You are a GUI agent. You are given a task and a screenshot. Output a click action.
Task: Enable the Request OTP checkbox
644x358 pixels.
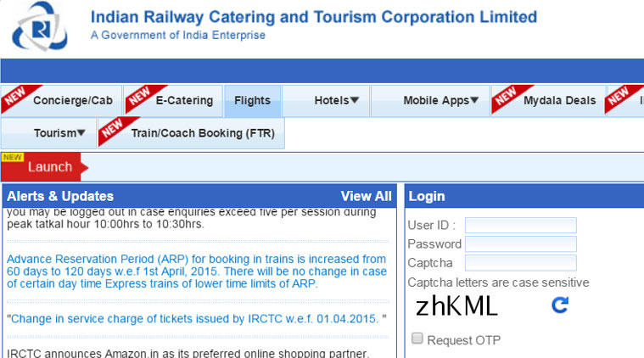(x=417, y=338)
